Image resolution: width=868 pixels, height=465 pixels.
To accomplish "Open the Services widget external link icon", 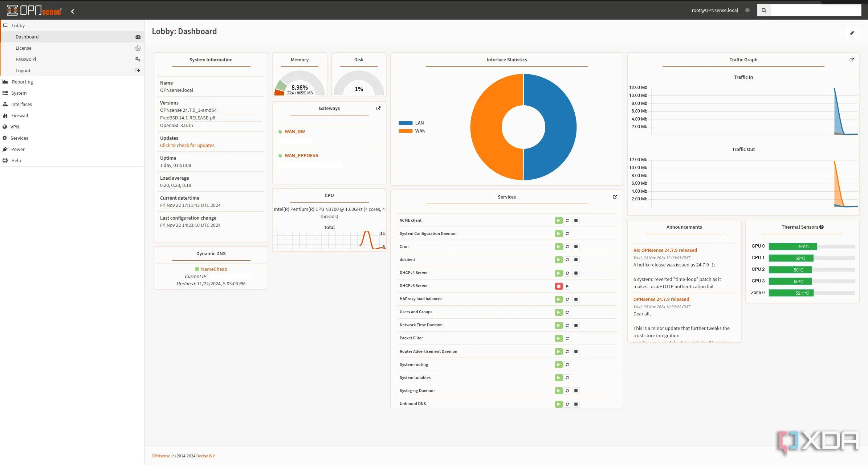I will coord(615,197).
